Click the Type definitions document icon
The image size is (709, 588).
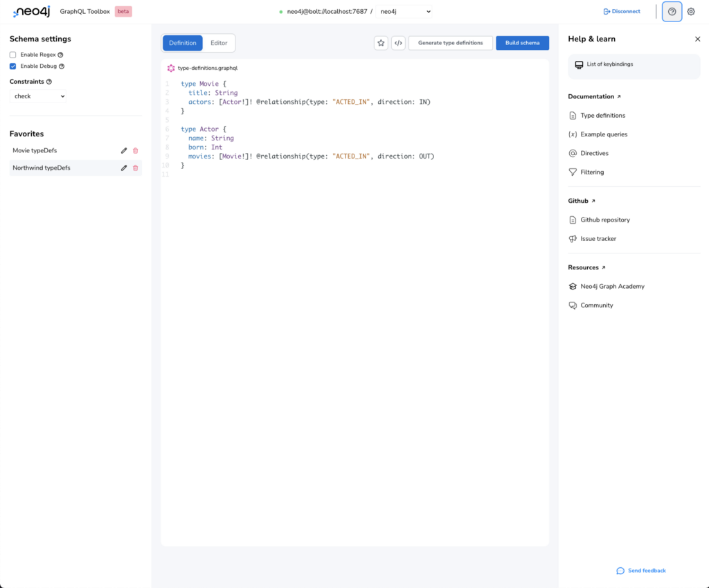coord(573,116)
